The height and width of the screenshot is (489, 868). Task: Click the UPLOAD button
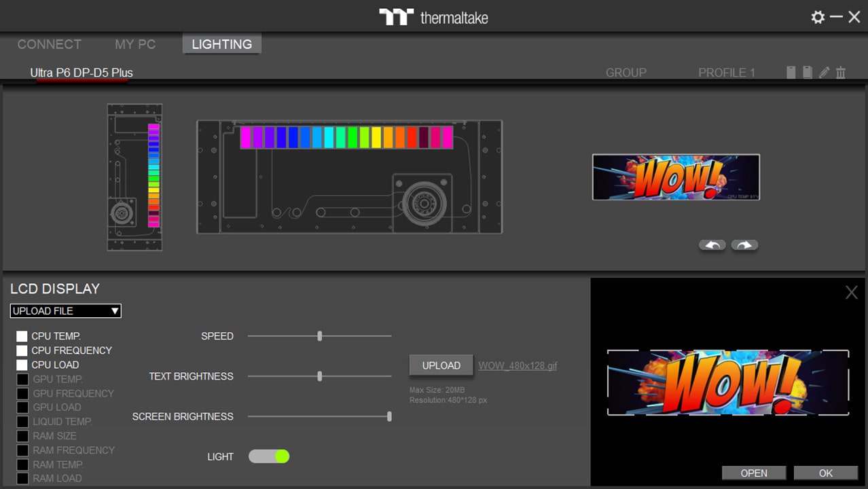[x=441, y=365]
